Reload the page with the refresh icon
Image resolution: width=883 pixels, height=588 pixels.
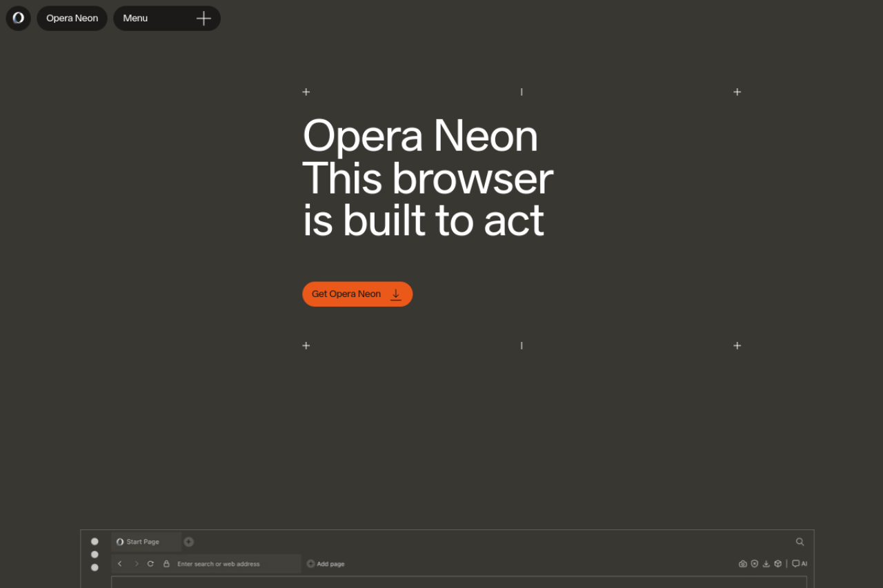[150, 564]
